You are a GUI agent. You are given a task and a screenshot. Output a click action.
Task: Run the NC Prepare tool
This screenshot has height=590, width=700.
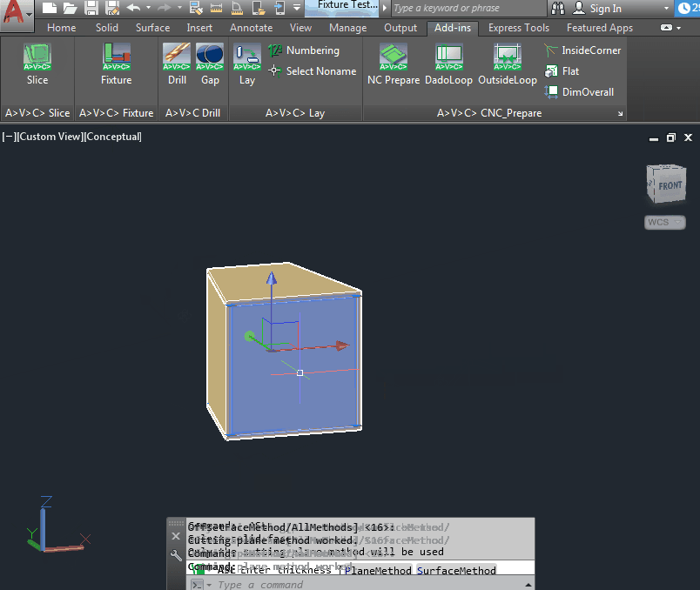coord(394,64)
